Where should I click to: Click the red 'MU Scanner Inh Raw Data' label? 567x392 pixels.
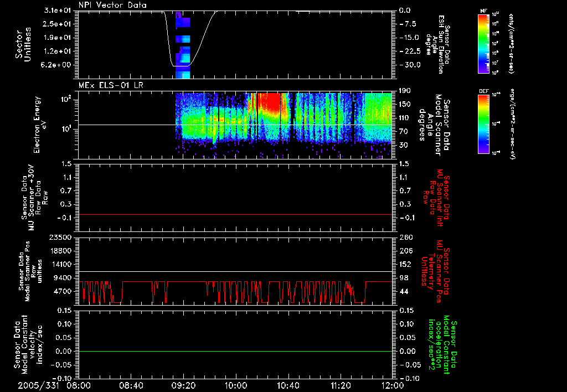pos(436,198)
